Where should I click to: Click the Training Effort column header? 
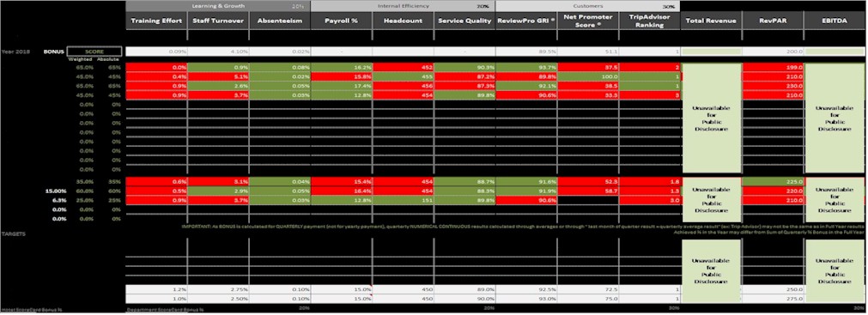tap(156, 21)
